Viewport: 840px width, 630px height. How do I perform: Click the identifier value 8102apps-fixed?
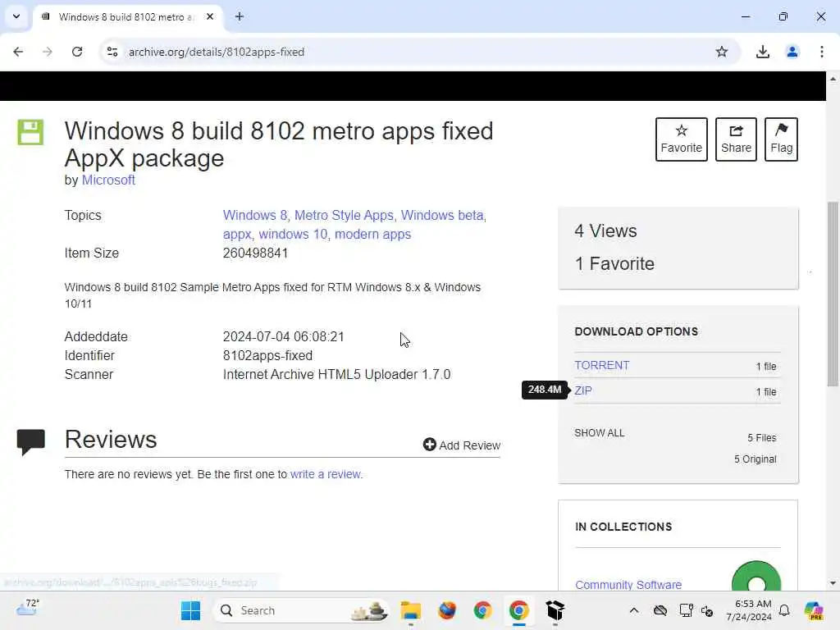point(267,356)
